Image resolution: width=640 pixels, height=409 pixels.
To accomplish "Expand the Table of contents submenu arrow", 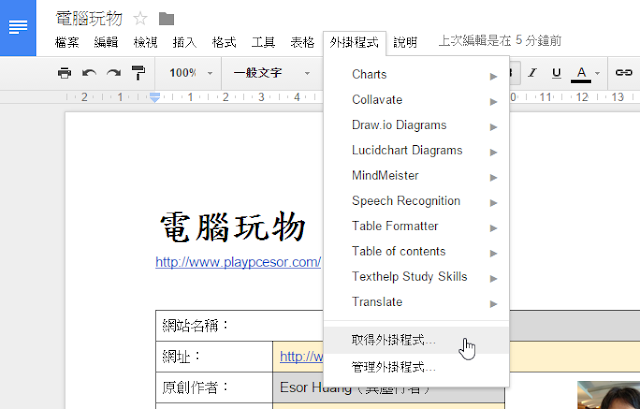I will [493, 253].
